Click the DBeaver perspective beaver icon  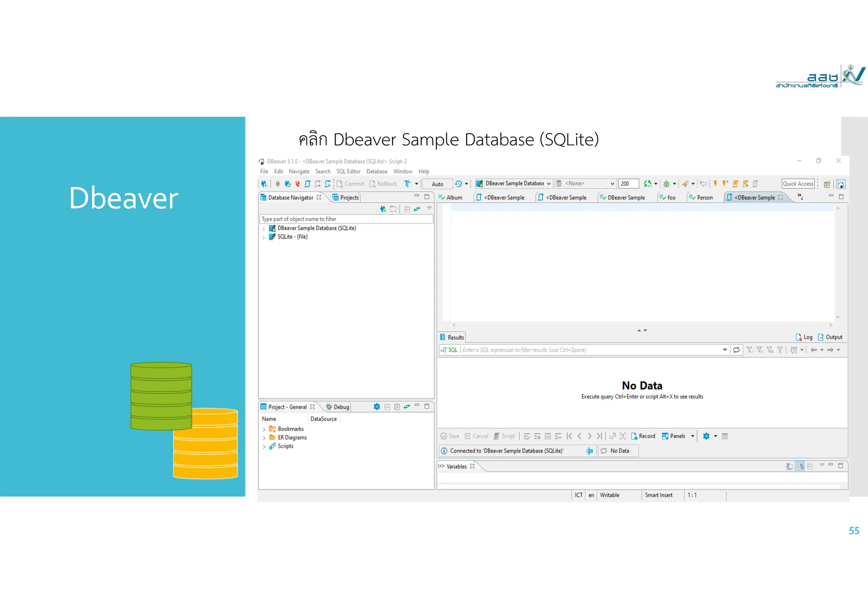click(841, 184)
